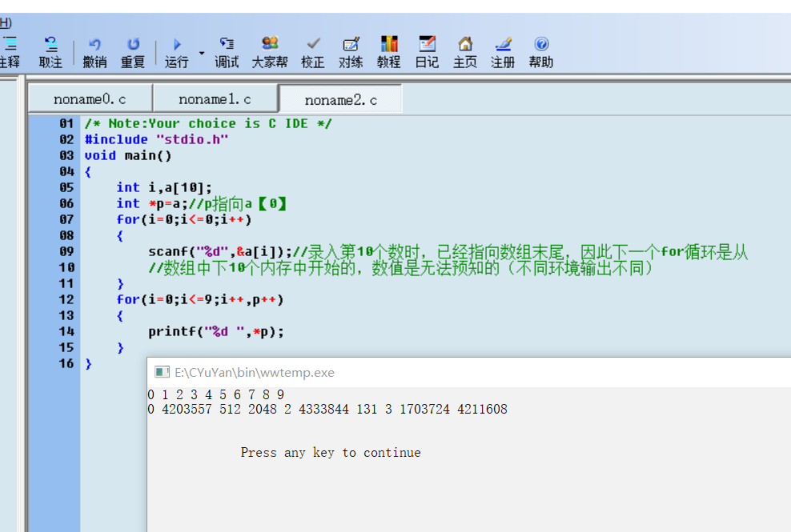Click line number 16 in gutter
The image size is (791, 532).
coord(66,363)
